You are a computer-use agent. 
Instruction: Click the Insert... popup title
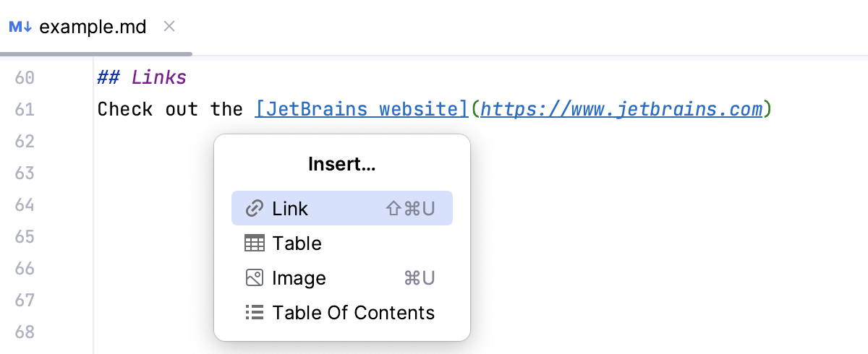(x=341, y=164)
